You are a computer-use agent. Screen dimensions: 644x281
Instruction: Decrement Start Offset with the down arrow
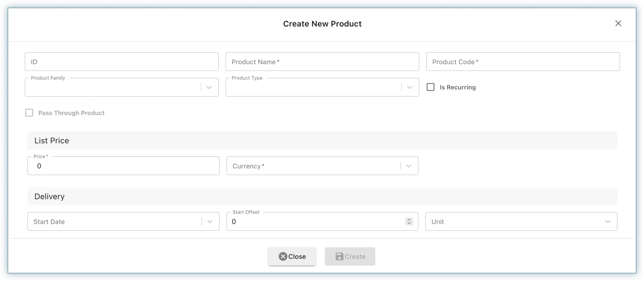click(x=409, y=224)
